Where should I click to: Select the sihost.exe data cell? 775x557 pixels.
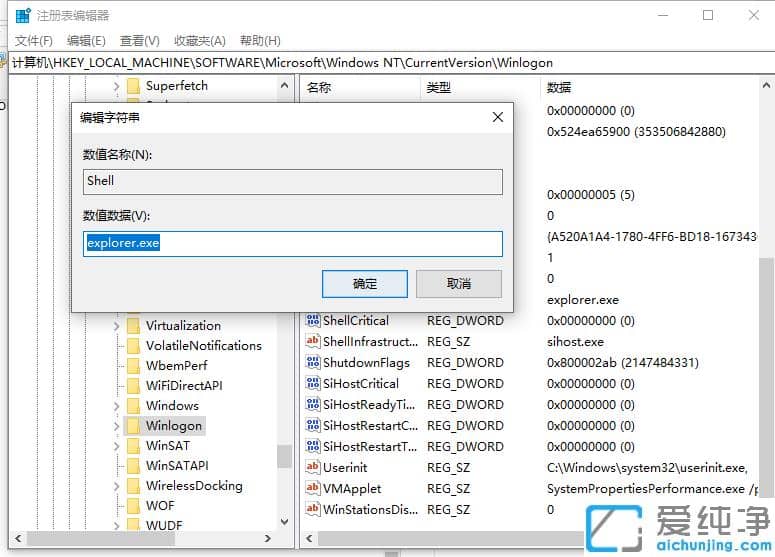[x=575, y=342]
